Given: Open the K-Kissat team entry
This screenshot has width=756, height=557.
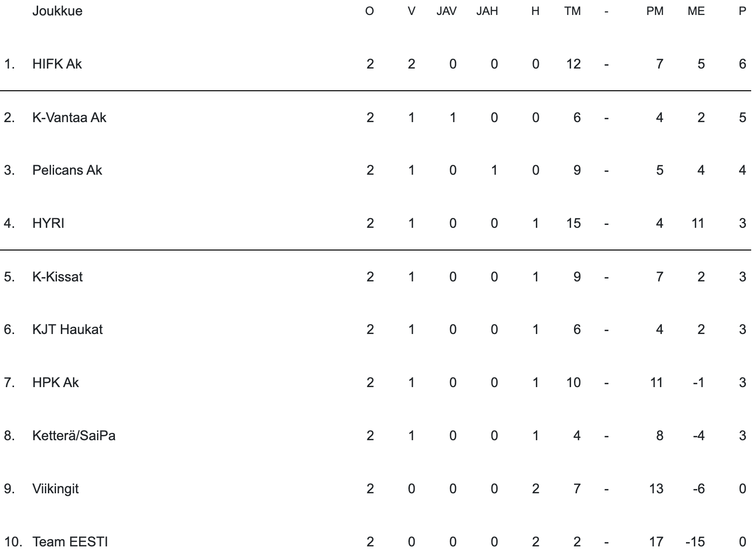Looking at the screenshot, I should tap(57, 277).
